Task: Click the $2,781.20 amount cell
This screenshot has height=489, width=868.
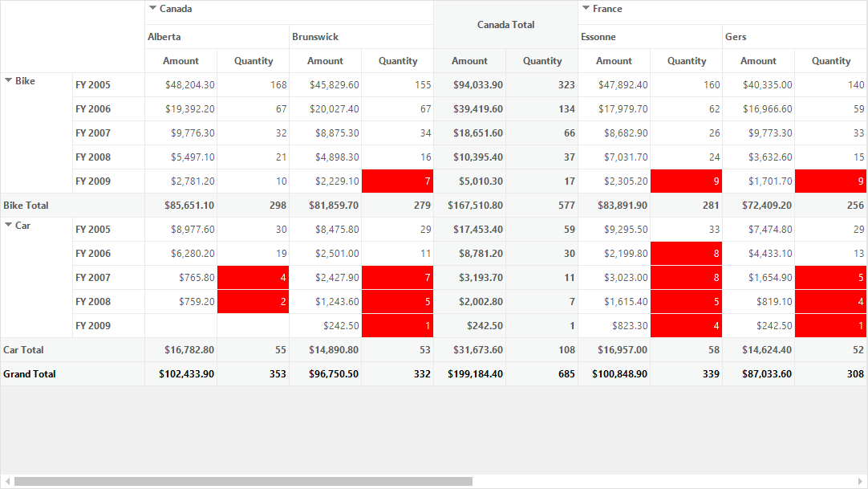Action: (181, 181)
